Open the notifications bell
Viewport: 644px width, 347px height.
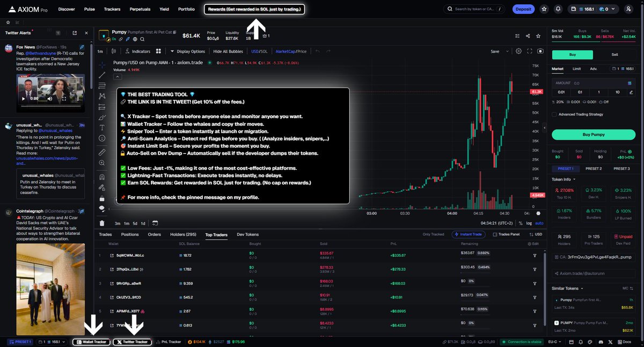(558, 9)
